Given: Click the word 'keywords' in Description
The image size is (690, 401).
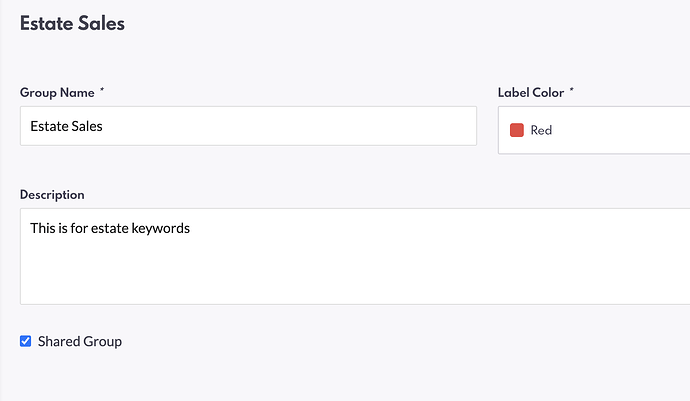Looking at the screenshot, I should coord(161,228).
